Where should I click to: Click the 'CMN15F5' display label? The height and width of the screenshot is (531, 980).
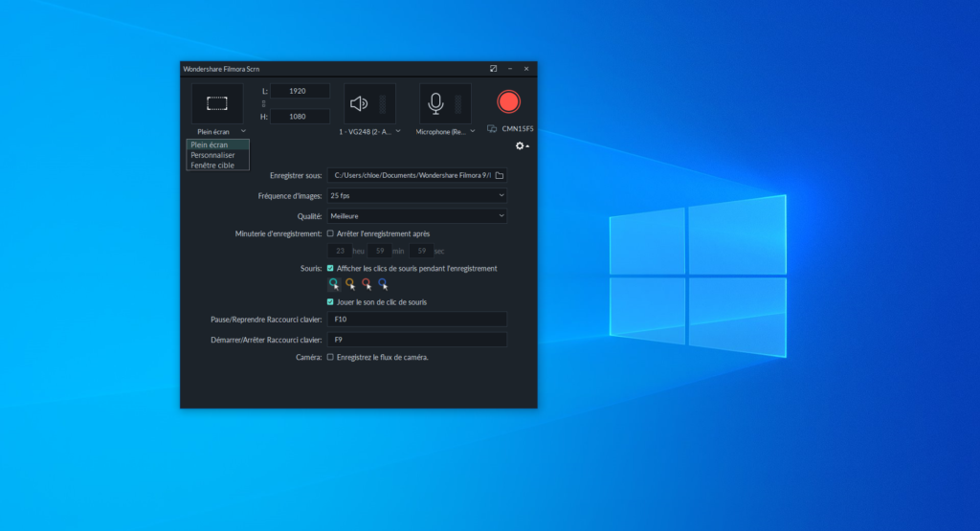tap(518, 129)
